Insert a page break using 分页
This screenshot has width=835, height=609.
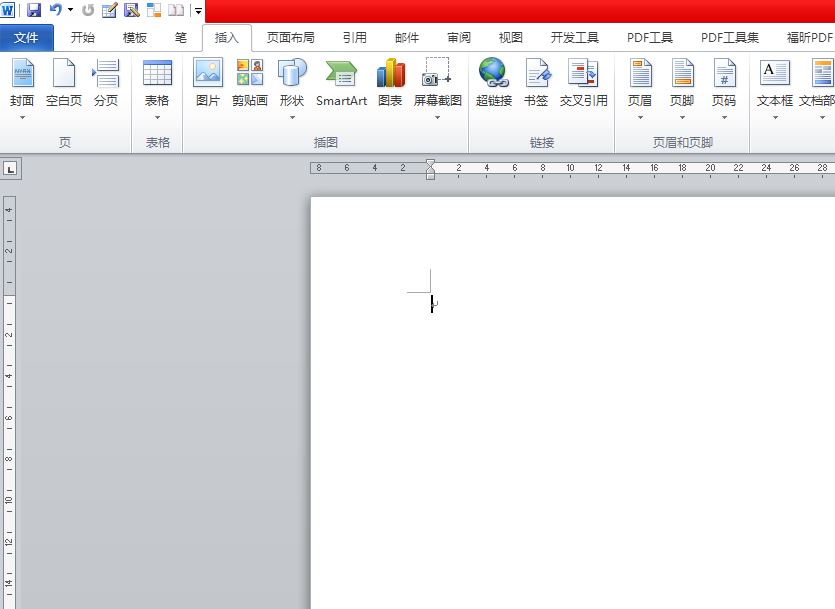104,85
